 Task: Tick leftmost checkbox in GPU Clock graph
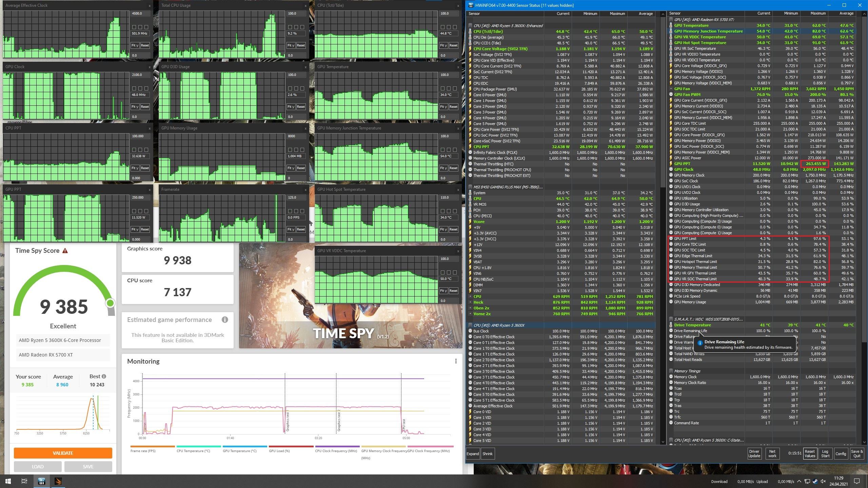click(134, 88)
